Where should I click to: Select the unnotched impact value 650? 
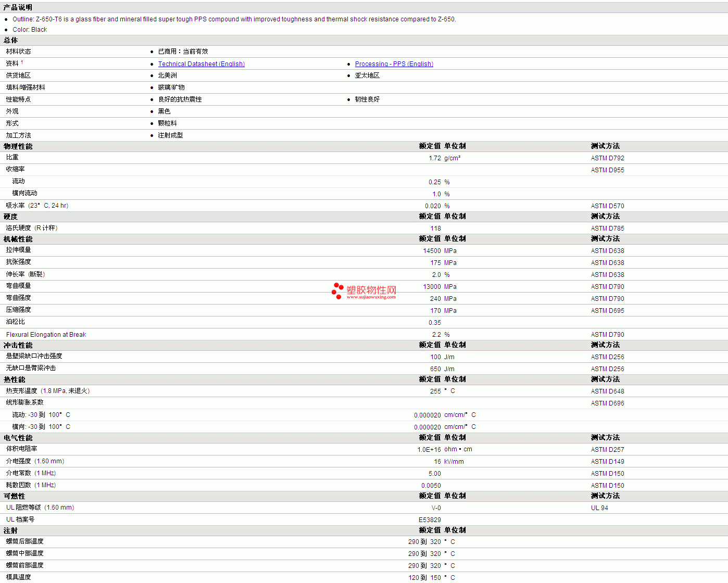point(436,369)
